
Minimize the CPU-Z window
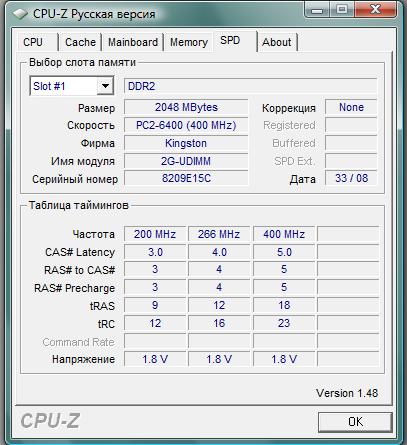coord(316,10)
